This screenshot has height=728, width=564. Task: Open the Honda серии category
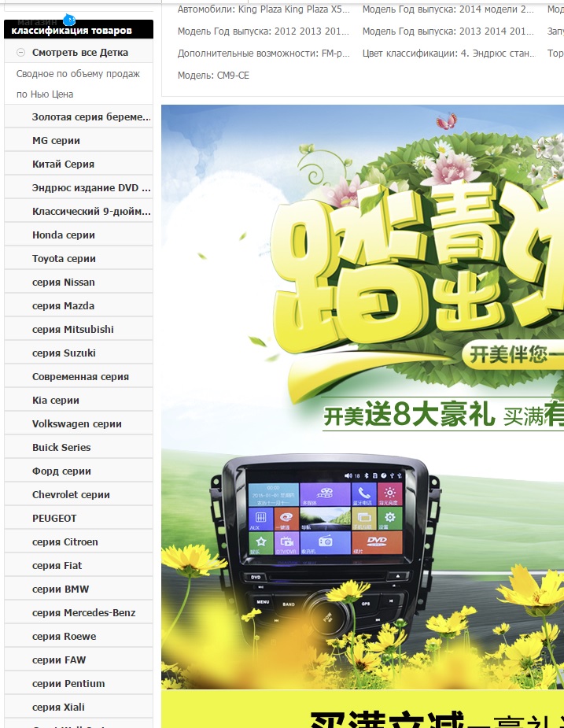(63, 235)
